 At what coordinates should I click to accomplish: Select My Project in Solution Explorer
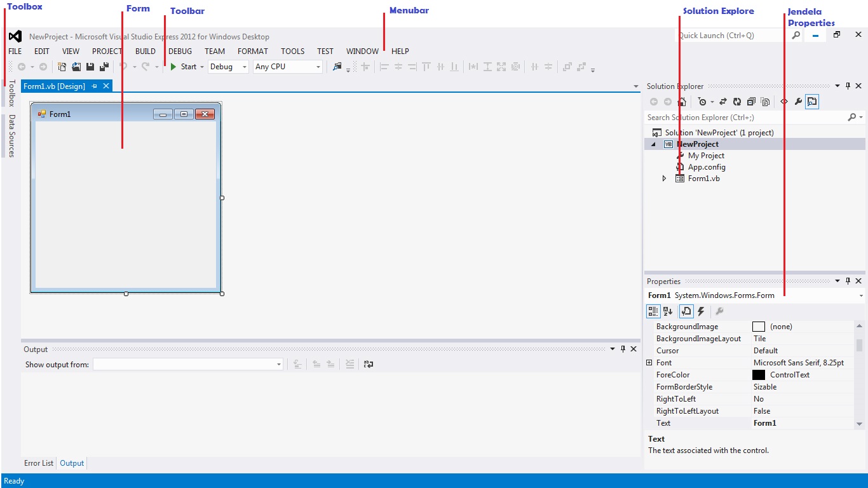(x=706, y=156)
